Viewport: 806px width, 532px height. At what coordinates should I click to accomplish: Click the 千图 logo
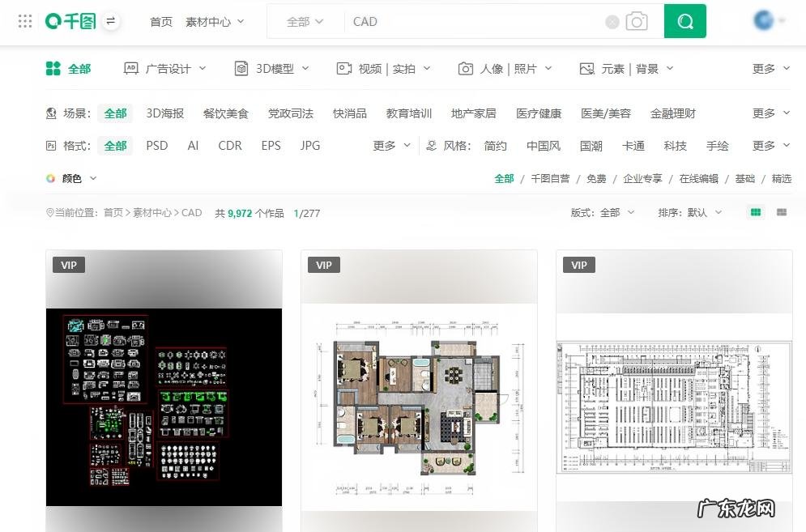(71, 21)
